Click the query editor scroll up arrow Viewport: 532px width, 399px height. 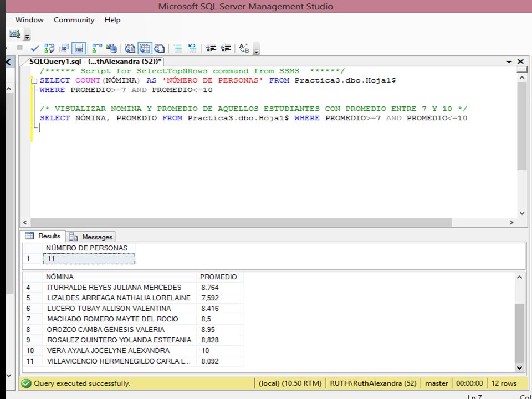(522, 78)
